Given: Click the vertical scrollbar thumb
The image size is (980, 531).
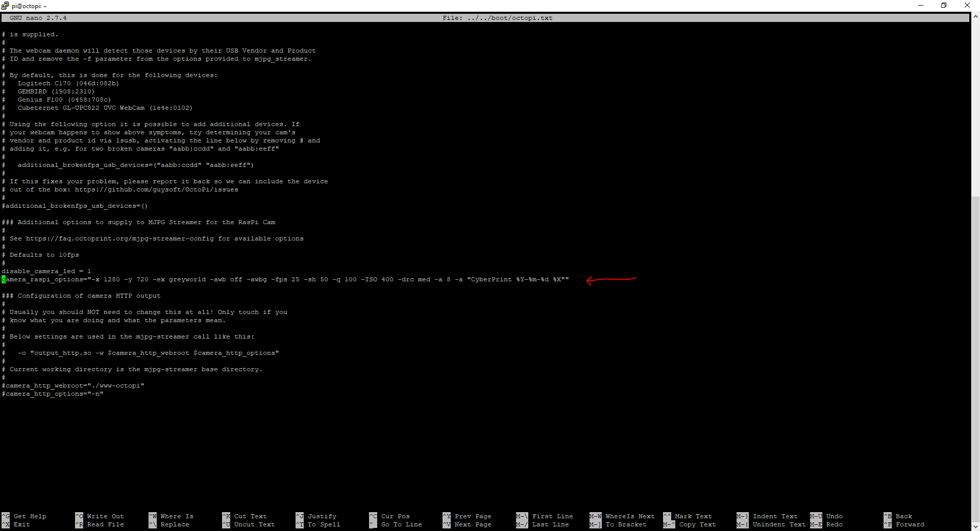Looking at the screenshot, I should [975, 358].
